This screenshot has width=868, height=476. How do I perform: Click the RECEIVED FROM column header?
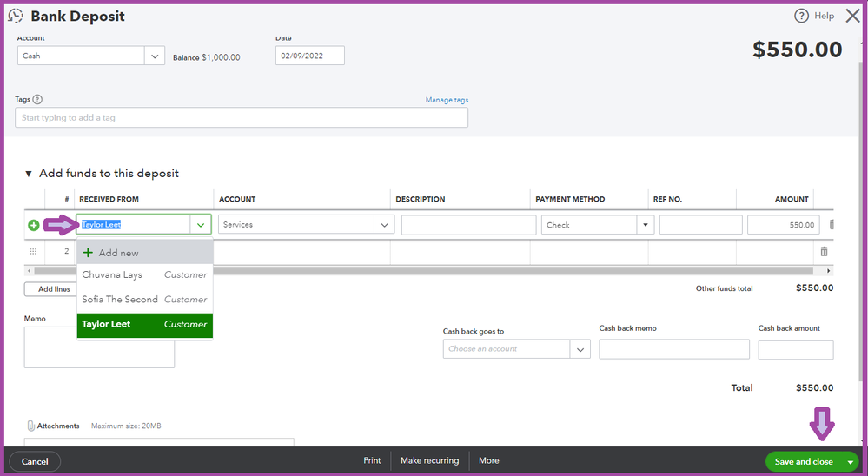[x=109, y=199]
